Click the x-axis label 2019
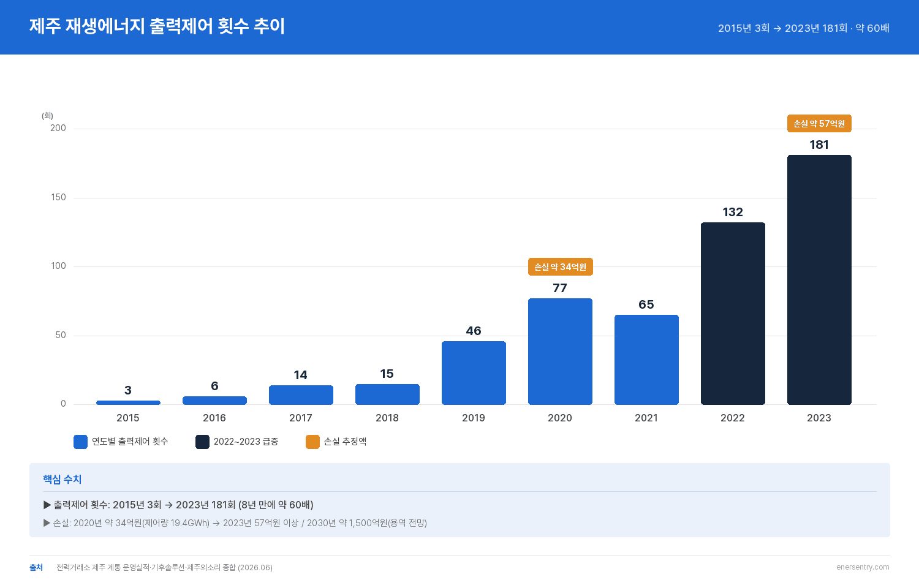The height and width of the screenshot is (588, 919). [x=474, y=418]
